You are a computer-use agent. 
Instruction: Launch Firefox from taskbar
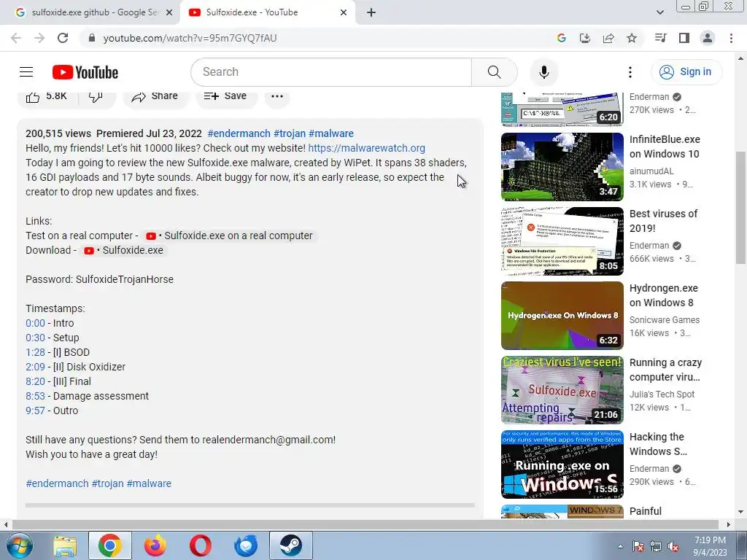point(155,545)
